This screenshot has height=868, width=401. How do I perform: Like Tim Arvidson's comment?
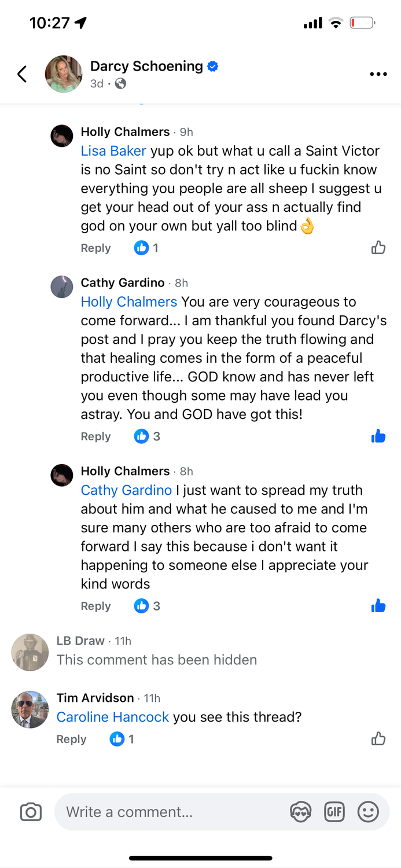click(378, 739)
